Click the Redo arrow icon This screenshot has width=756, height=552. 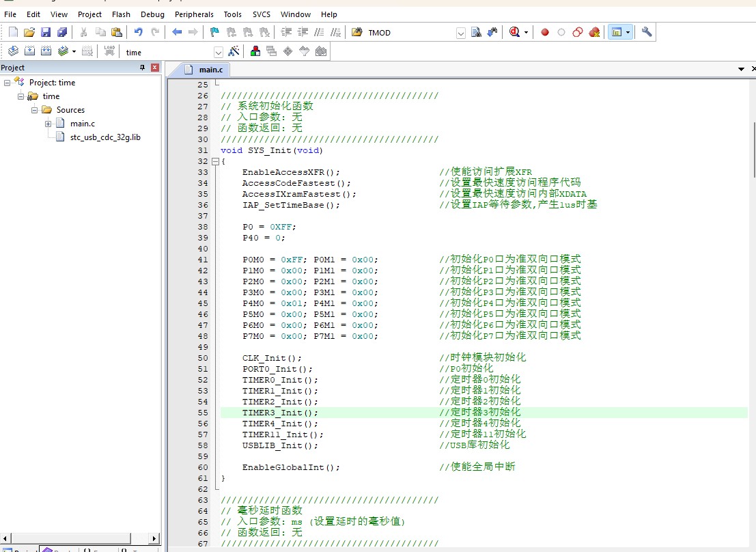[155, 32]
